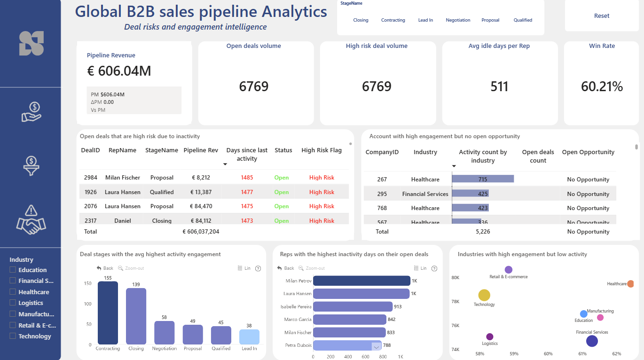Click DealID 2984 in risk table
Screen dimensions: 644x360
click(90, 178)
